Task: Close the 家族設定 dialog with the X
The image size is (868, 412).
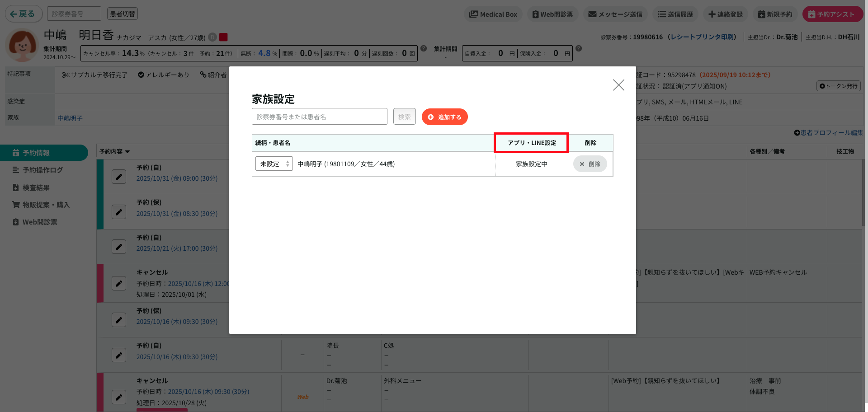Action: [x=618, y=85]
